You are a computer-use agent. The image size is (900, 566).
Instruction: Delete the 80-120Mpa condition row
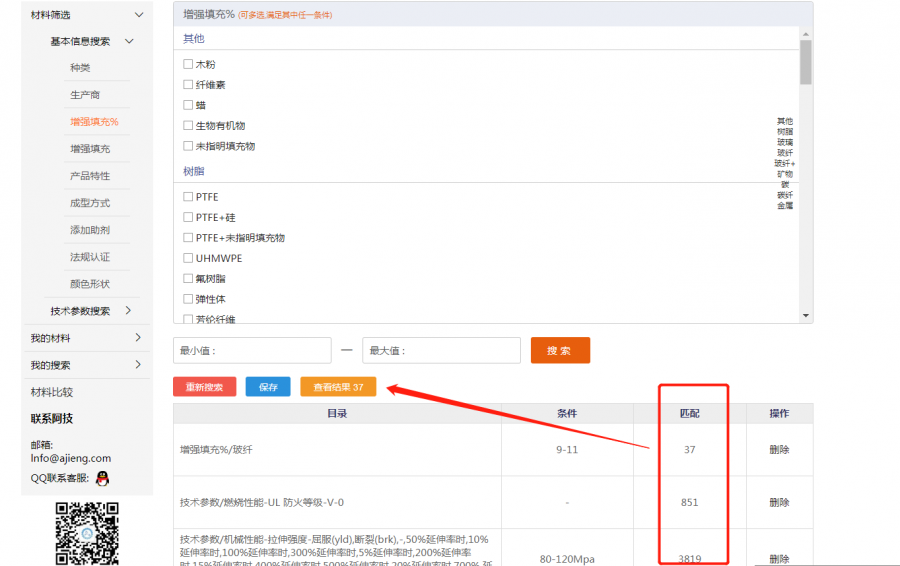click(x=779, y=559)
